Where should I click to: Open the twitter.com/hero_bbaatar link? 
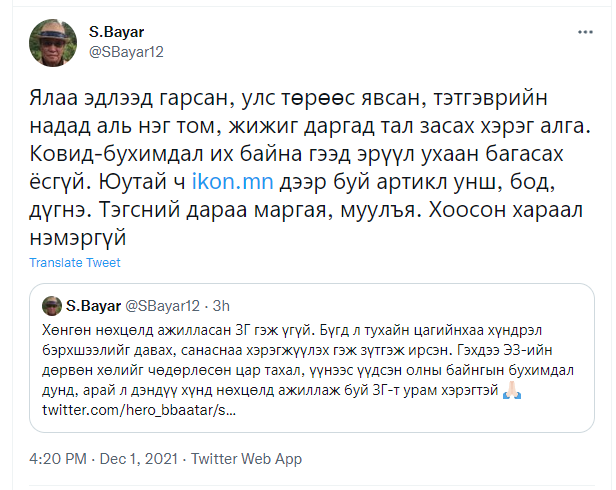pos(140,411)
